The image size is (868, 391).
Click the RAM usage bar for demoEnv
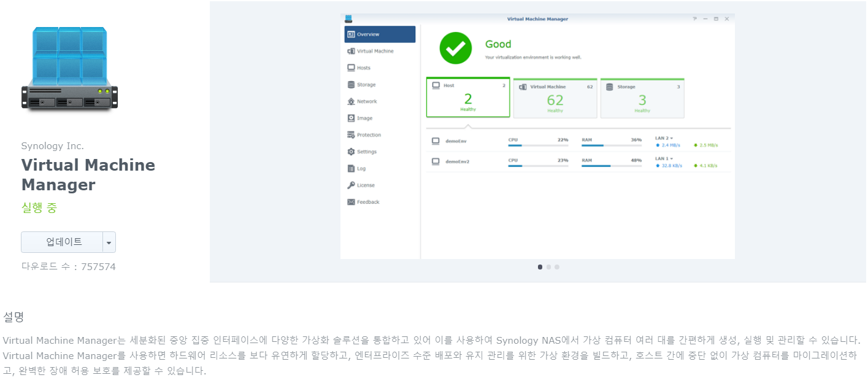pyautogui.click(x=612, y=145)
